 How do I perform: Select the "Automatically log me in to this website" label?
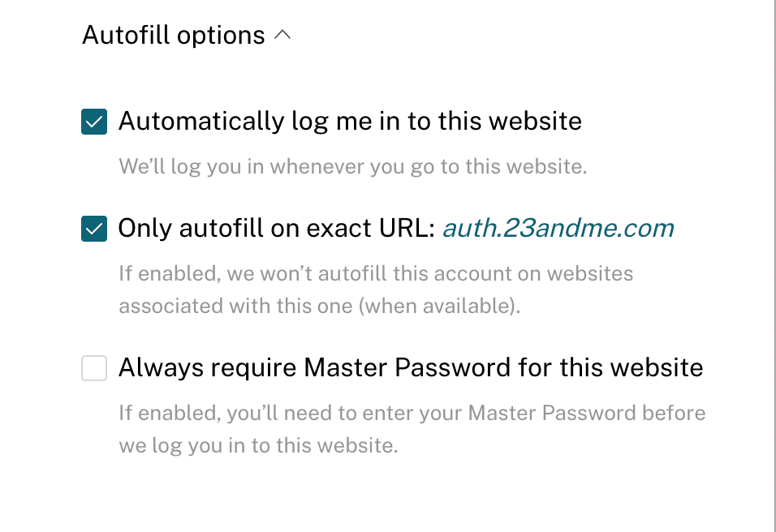coord(350,122)
